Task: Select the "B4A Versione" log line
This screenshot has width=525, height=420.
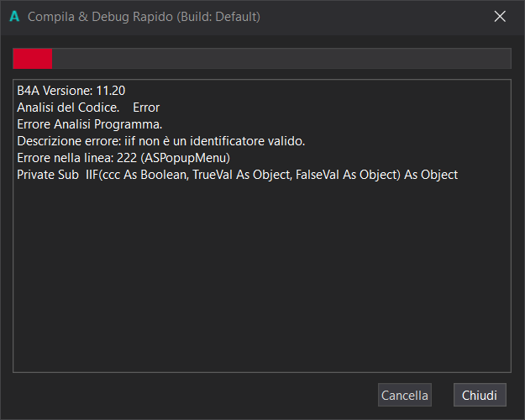Action: [x=71, y=91]
